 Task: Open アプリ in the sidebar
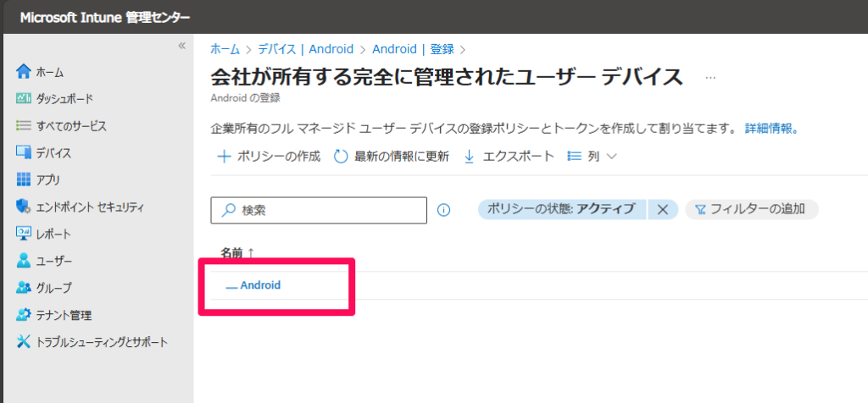(x=48, y=180)
